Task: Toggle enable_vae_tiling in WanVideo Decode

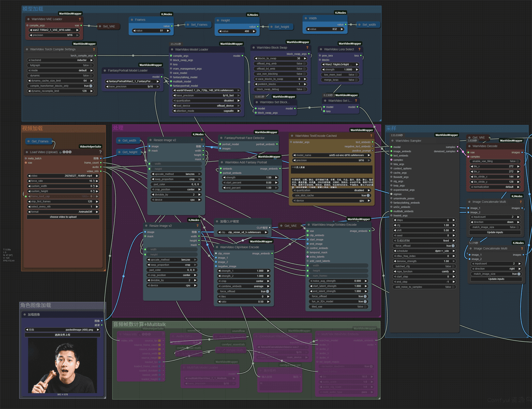Action: (x=495, y=161)
